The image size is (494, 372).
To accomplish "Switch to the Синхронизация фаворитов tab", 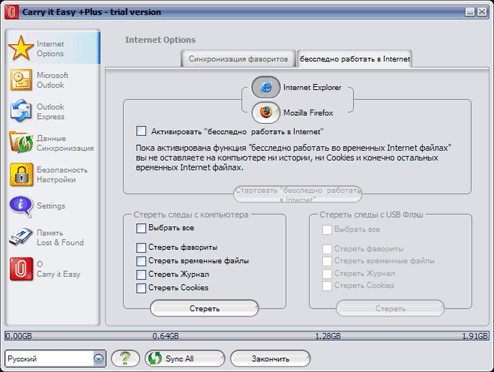I will click(x=238, y=59).
